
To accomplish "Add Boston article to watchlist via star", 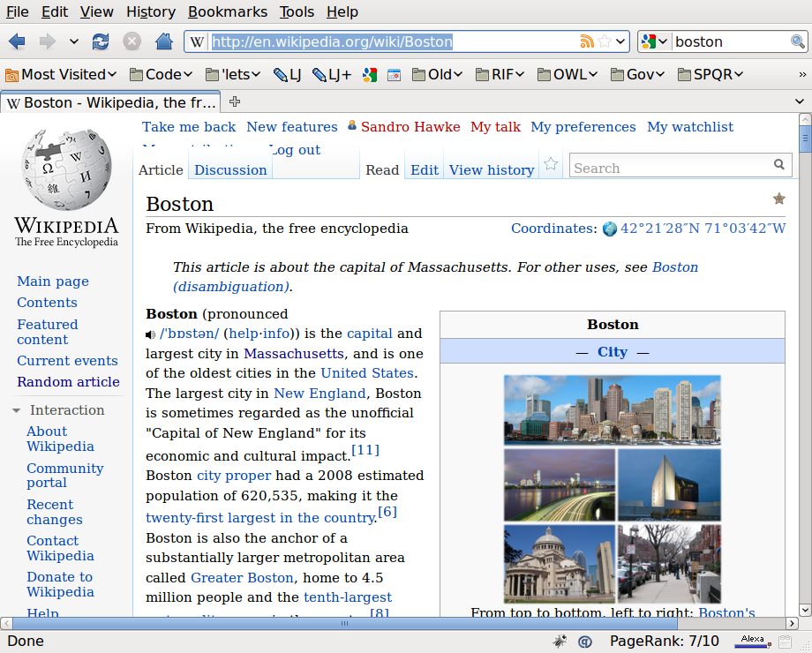I will coord(551,164).
